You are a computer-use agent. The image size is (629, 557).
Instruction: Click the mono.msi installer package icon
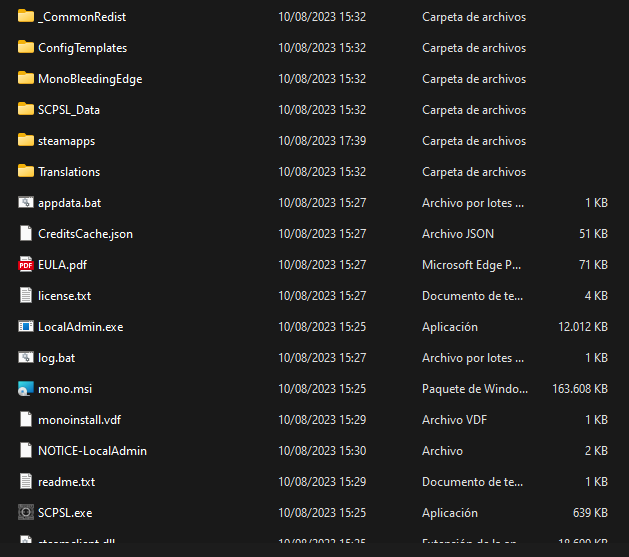coord(26,389)
